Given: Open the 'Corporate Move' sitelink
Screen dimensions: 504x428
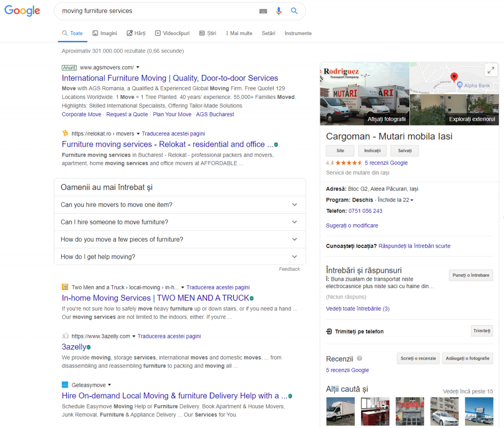Looking at the screenshot, I should (81, 114).
